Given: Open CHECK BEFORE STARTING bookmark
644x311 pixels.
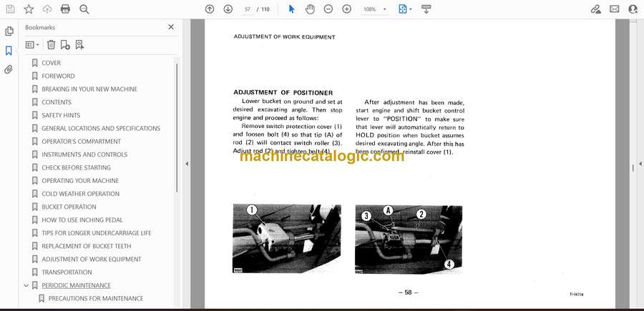Looking at the screenshot, I should pos(76,168).
